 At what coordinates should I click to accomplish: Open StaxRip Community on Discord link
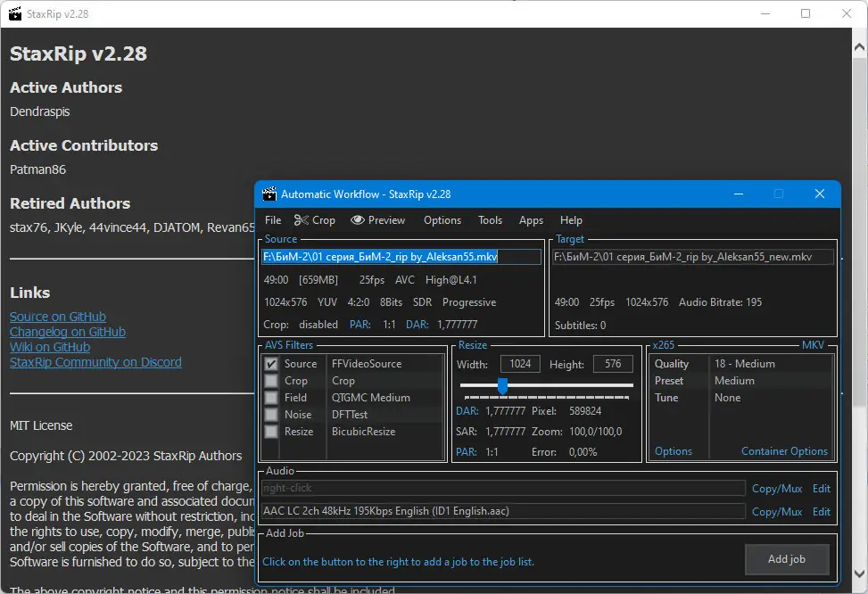(95, 362)
